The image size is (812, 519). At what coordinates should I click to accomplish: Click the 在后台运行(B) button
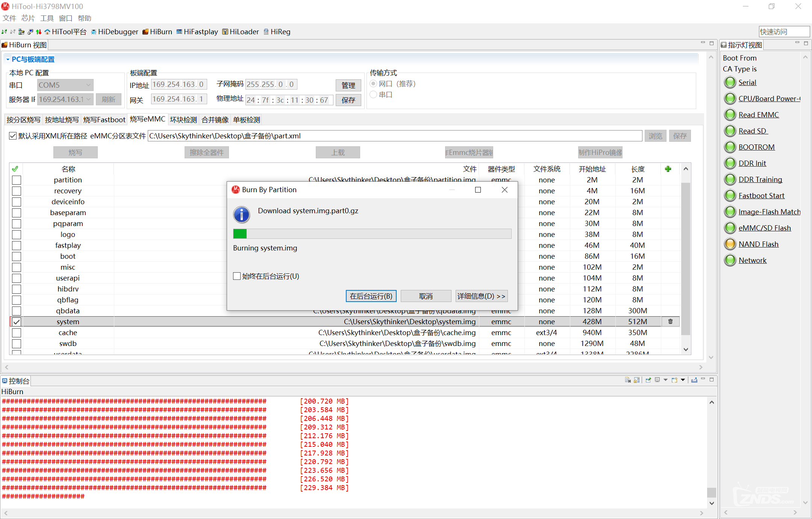point(371,296)
